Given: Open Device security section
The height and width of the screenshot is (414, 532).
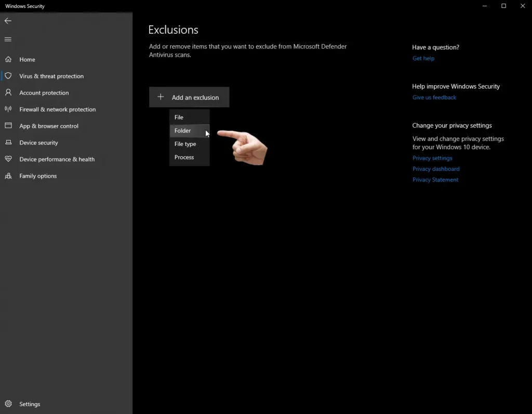Looking at the screenshot, I should click(x=38, y=142).
